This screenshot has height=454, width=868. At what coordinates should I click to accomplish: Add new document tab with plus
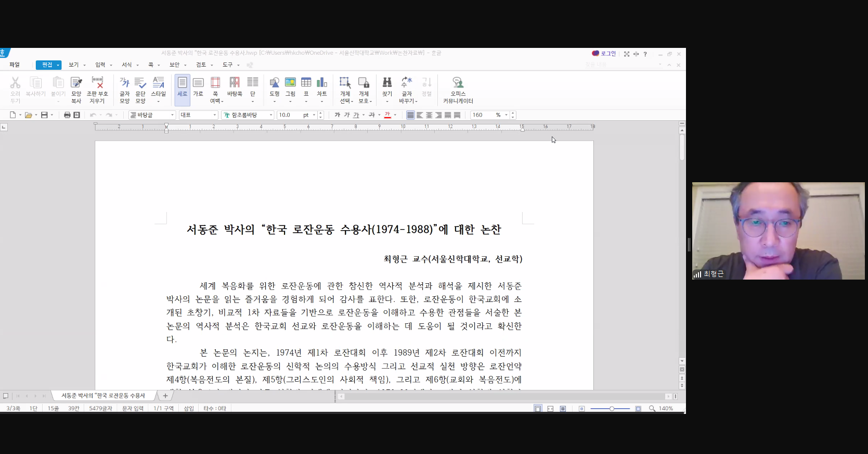click(x=165, y=396)
